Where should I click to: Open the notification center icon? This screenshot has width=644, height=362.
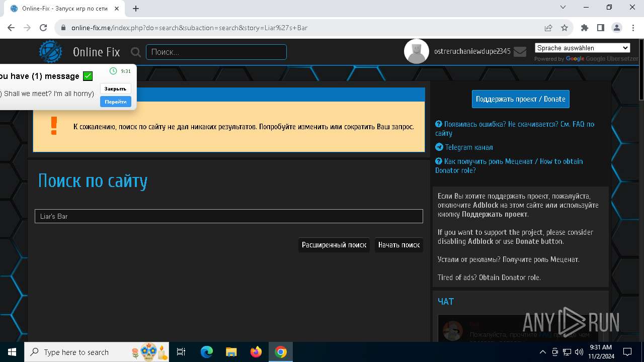click(x=627, y=352)
